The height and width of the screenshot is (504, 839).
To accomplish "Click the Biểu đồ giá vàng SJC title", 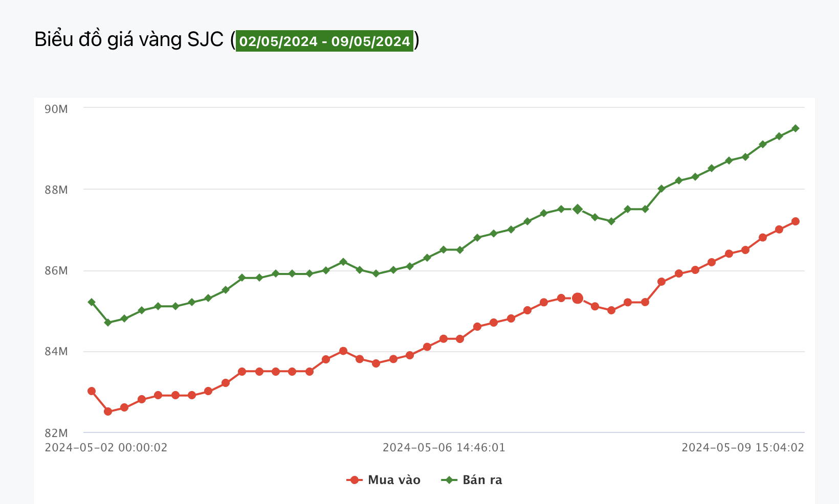I will pos(129,40).
